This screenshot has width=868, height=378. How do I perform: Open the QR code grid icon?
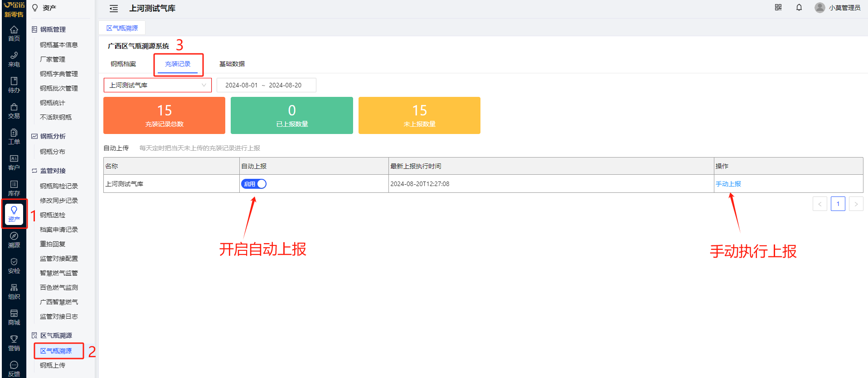point(778,8)
